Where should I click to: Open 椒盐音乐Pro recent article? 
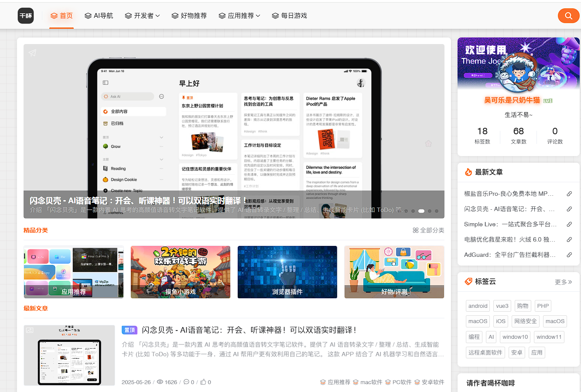click(x=509, y=194)
